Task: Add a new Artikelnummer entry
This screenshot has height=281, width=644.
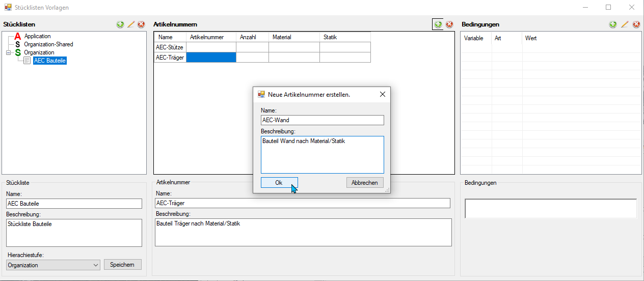Action: coord(438,24)
